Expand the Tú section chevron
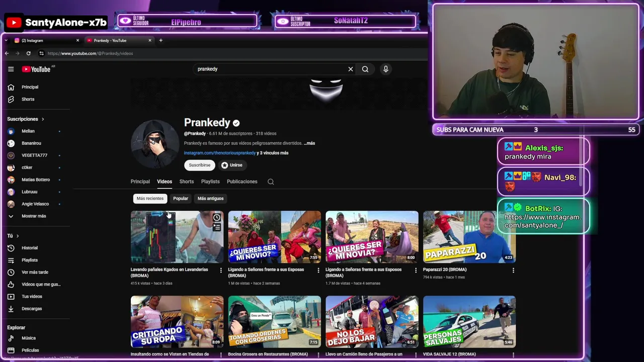644x362 pixels. click(x=18, y=236)
